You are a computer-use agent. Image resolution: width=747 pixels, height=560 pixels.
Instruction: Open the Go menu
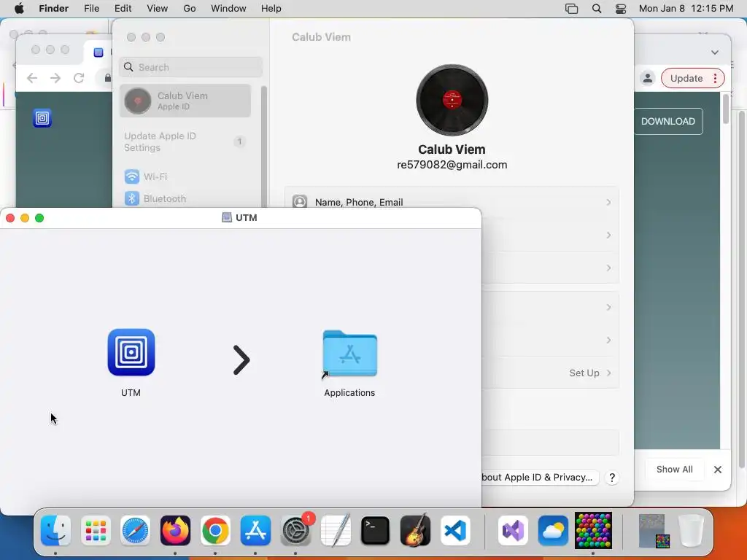(x=190, y=9)
